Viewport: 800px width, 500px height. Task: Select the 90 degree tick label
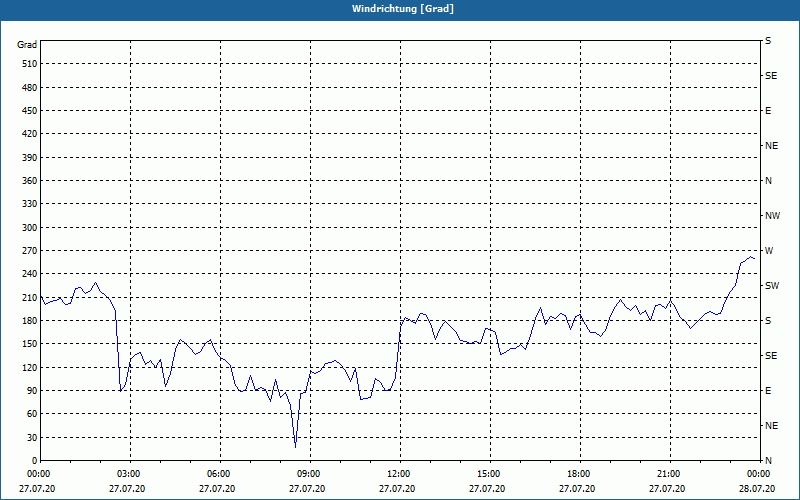point(33,391)
